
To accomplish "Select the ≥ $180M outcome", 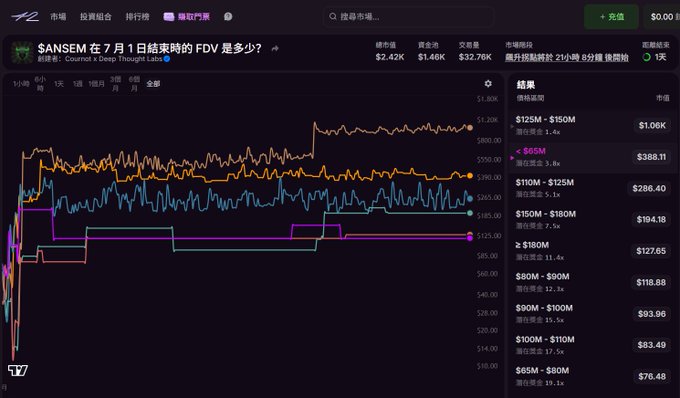I will click(x=592, y=251).
